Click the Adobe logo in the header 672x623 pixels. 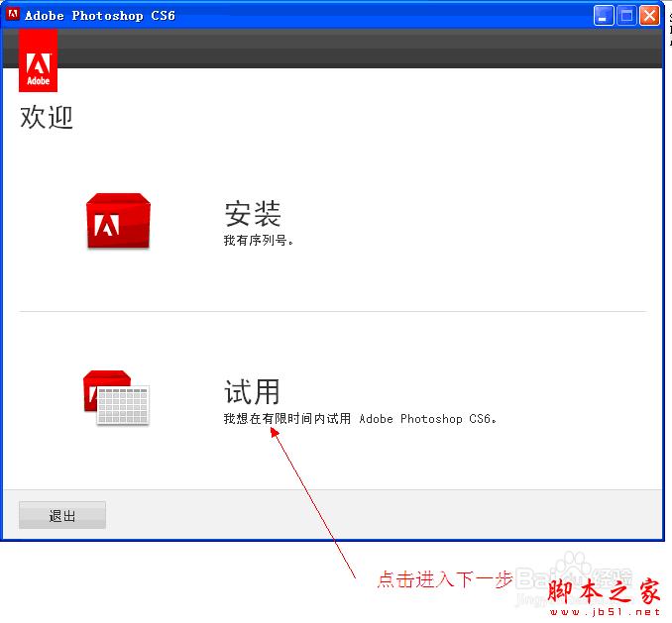click(x=38, y=60)
